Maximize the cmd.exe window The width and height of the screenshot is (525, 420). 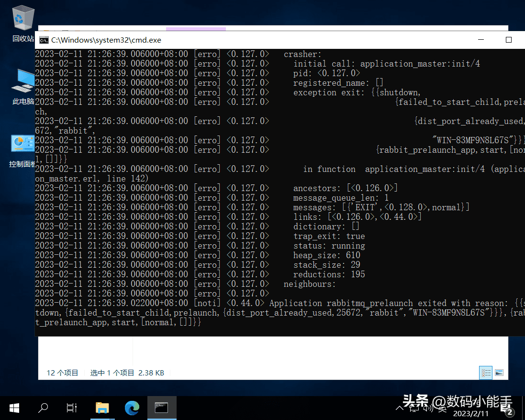pos(509,40)
